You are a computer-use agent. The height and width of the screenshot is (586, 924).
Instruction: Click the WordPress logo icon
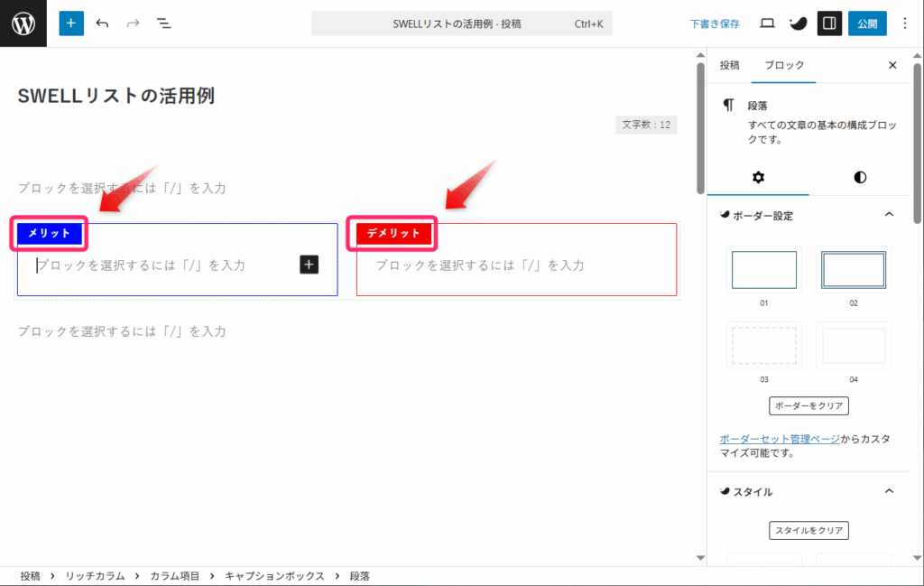23,23
